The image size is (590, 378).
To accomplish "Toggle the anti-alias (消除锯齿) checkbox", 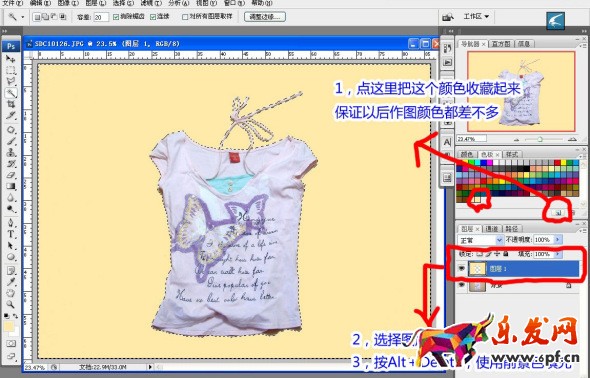I will coord(116,17).
